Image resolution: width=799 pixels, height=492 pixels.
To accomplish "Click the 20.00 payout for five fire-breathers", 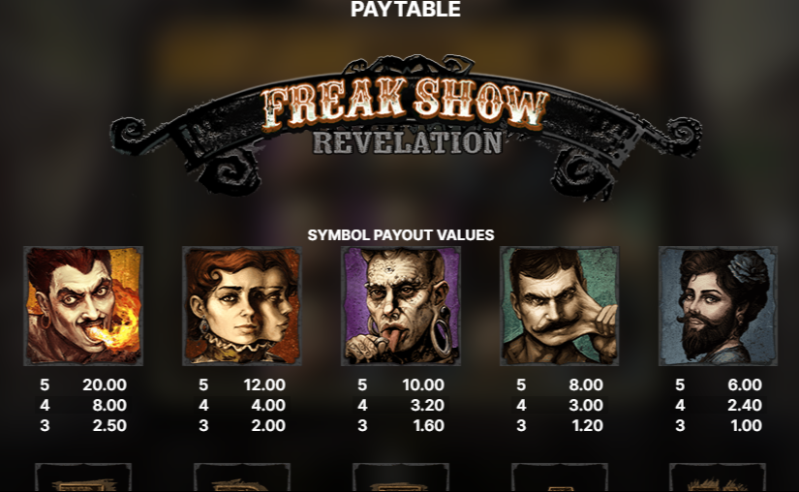I will 104,385.
